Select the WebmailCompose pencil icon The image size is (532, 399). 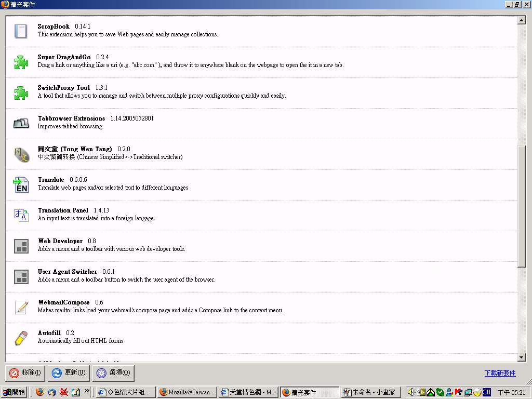tap(21, 307)
